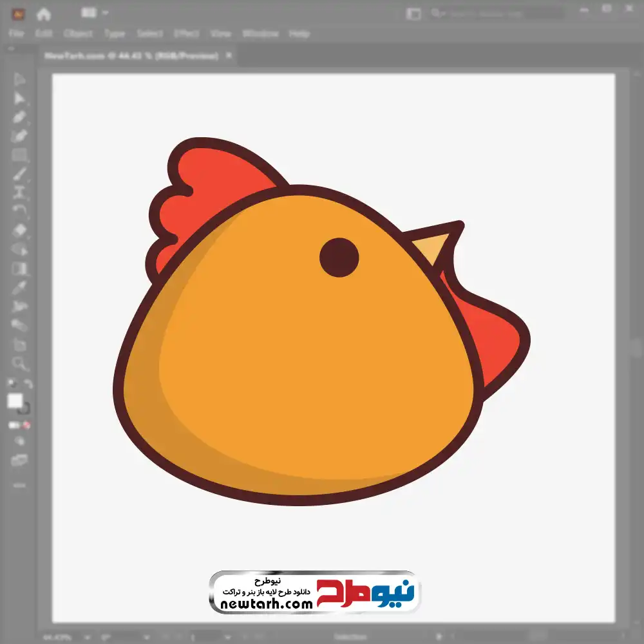The image size is (644, 644).
Task: Close the NewTarh.com document tab
Action: [230, 56]
